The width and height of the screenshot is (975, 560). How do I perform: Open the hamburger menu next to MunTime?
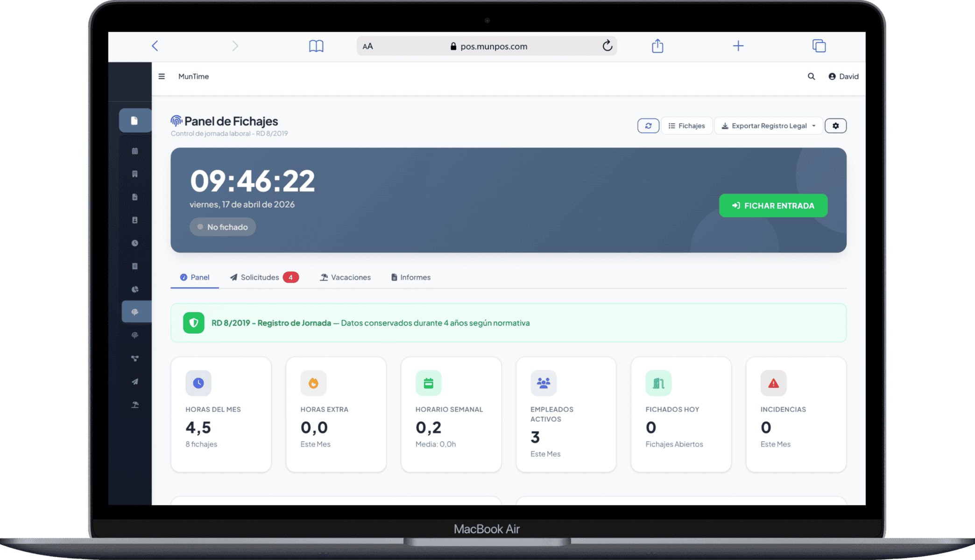click(x=162, y=76)
